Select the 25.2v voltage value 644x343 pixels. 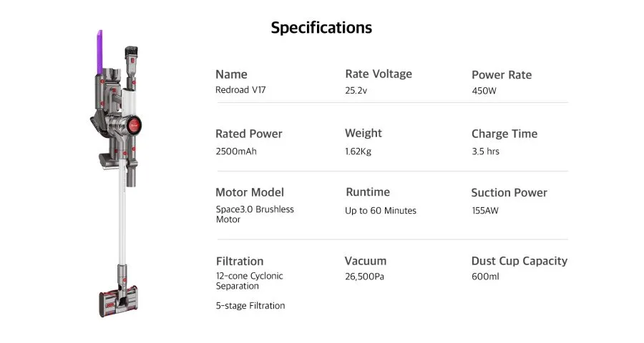[x=356, y=91]
